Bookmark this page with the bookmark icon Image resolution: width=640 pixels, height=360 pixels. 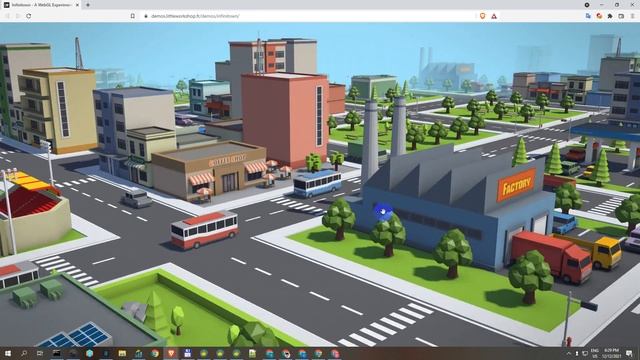click(133, 16)
